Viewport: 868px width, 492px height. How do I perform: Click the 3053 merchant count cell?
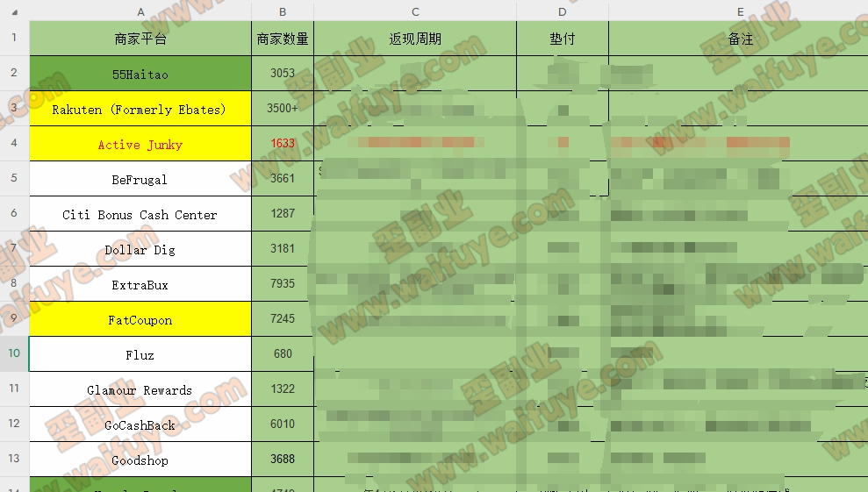(x=283, y=74)
